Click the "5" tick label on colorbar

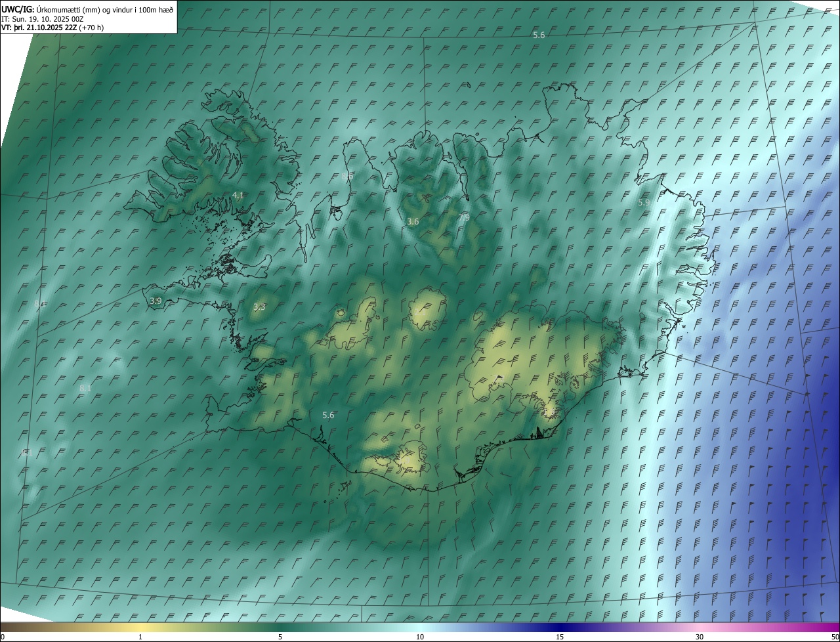tap(280, 637)
